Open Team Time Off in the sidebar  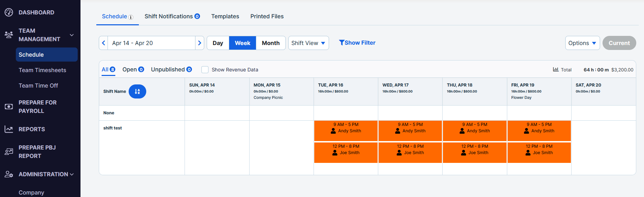[38, 85]
